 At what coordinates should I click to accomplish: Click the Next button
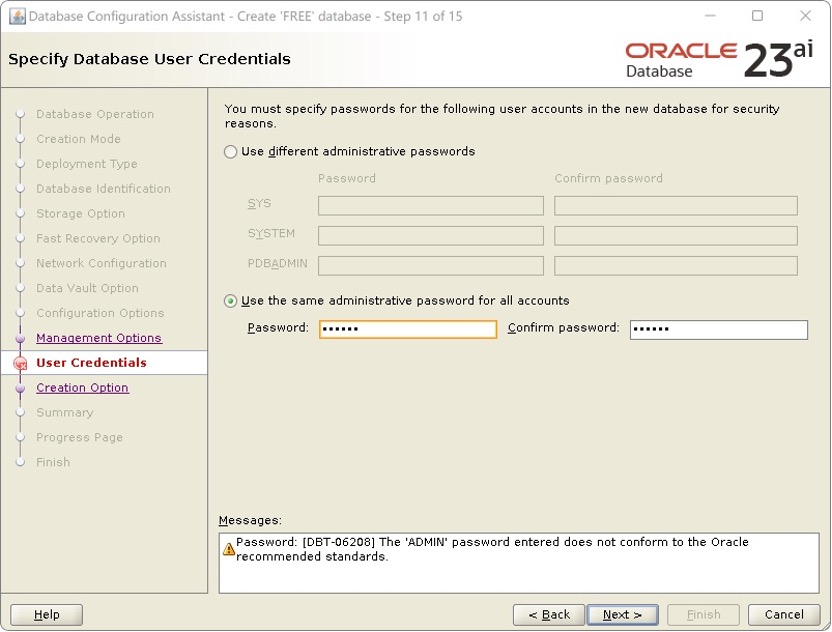point(622,614)
